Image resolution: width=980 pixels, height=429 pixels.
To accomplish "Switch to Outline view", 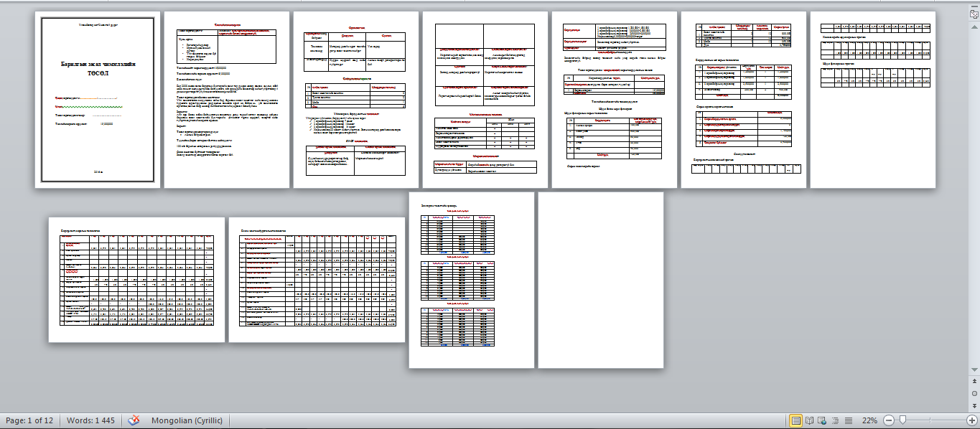I will (x=836, y=420).
